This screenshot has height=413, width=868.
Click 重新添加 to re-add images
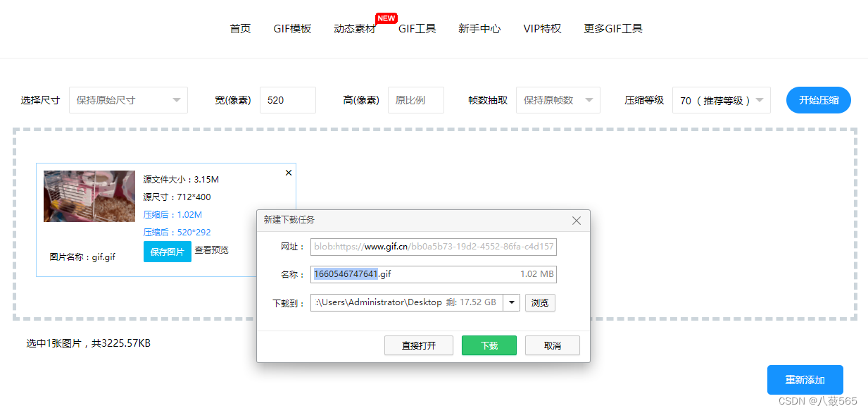[805, 379]
